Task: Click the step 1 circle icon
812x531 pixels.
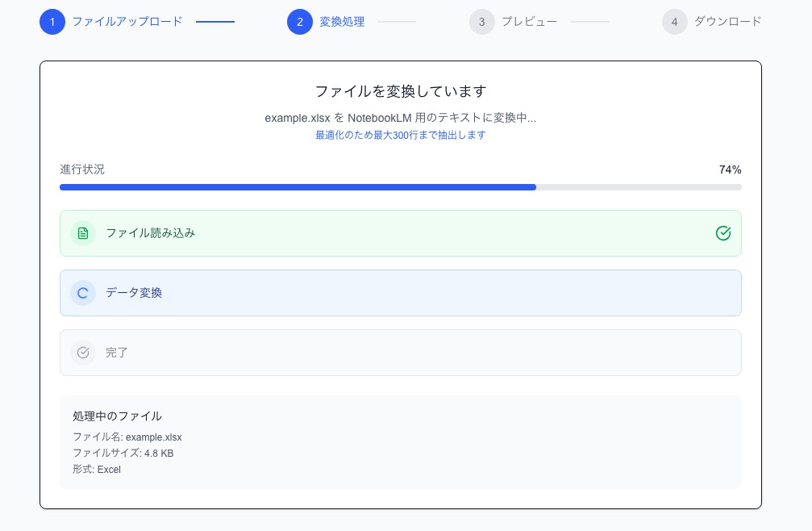Action: 52,22
